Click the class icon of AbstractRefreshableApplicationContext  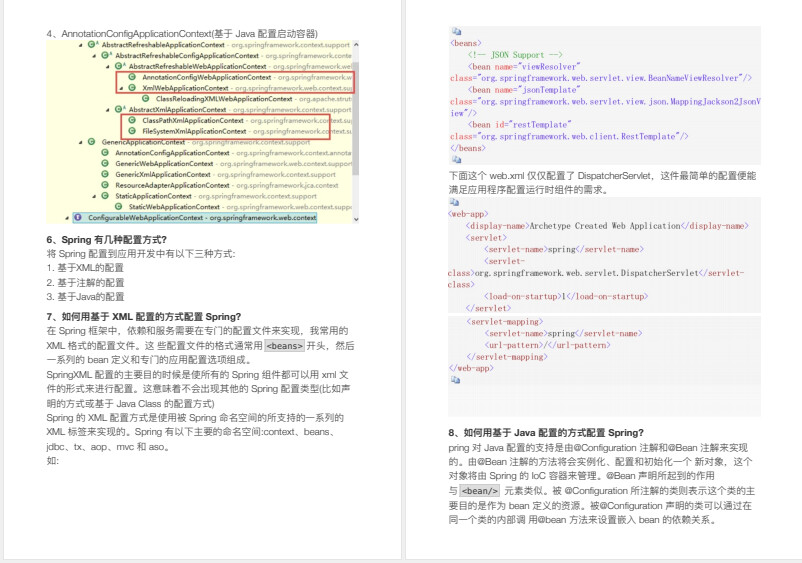(x=92, y=44)
